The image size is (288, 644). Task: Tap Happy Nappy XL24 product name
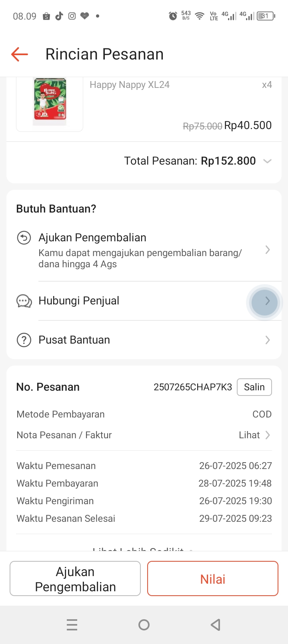[x=130, y=85]
